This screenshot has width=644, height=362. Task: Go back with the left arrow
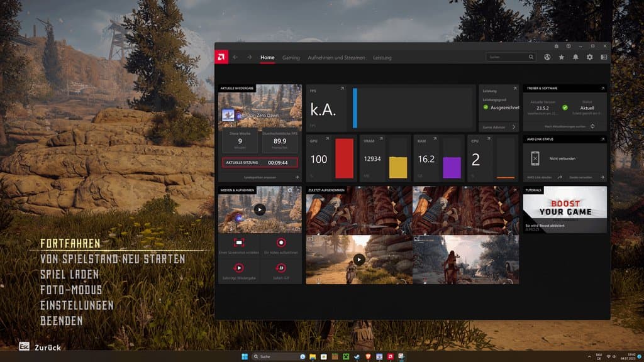click(x=235, y=57)
